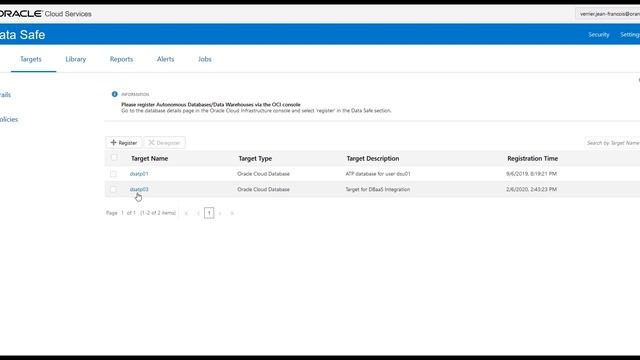Switch to the Library tab

pyautogui.click(x=76, y=59)
